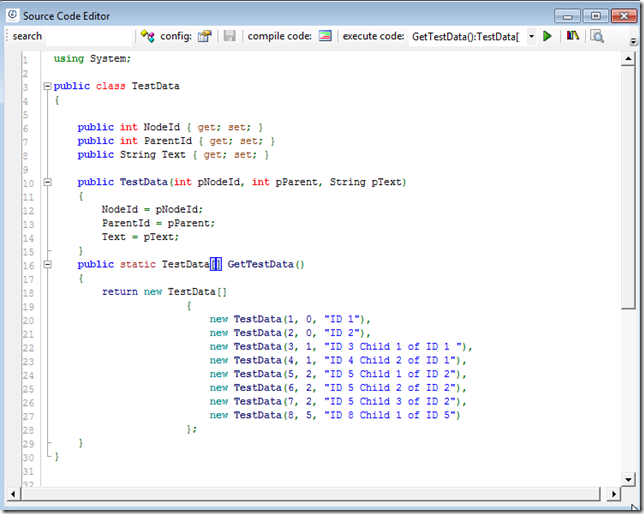Click the vertical scrollbar down arrow
Viewport: 644px width, 514px height.
[628, 479]
